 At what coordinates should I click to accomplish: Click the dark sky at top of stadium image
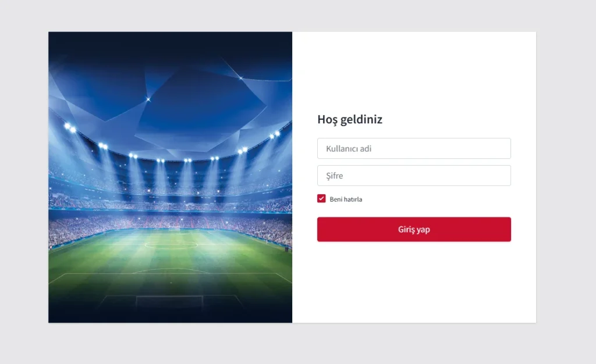click(x=169, y=44)
